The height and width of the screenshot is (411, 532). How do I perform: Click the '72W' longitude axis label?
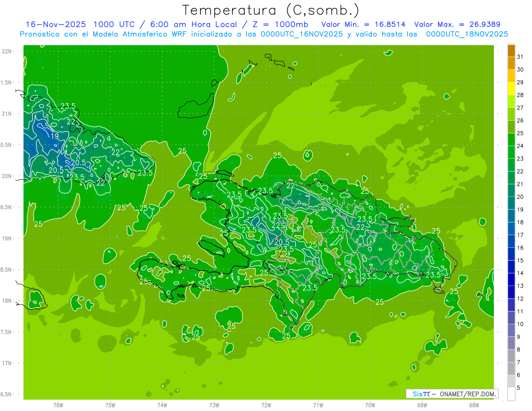[x=266, y=405]
